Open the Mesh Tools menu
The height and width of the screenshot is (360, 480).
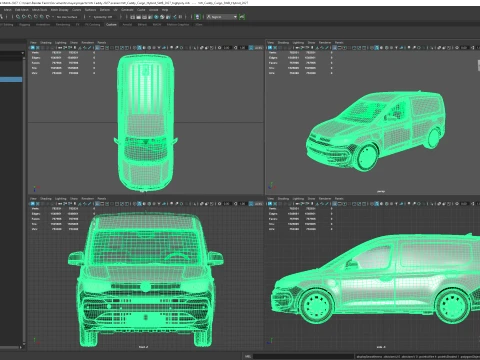coord(39,10)
